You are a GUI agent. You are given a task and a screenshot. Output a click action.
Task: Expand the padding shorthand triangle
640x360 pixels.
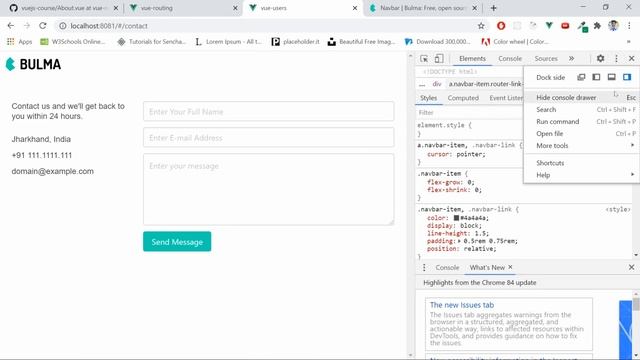pyautogui.click(x=459, y=241)
